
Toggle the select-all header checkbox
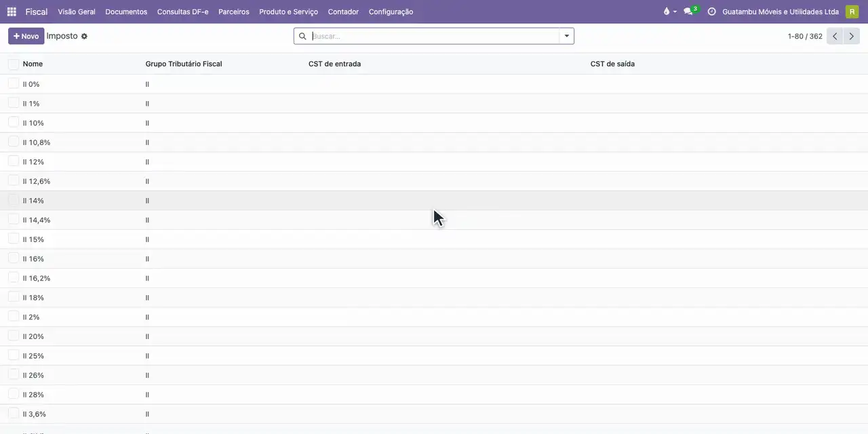click(x=14, y=64)
